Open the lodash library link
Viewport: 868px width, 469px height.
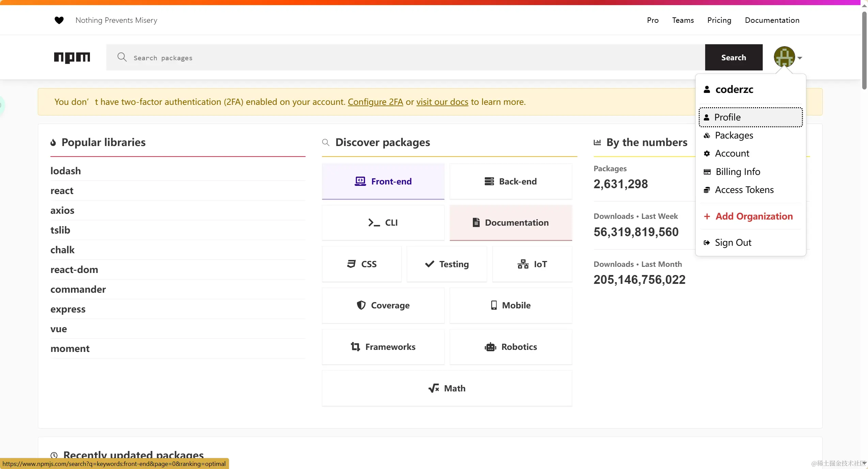pos(65,171)
